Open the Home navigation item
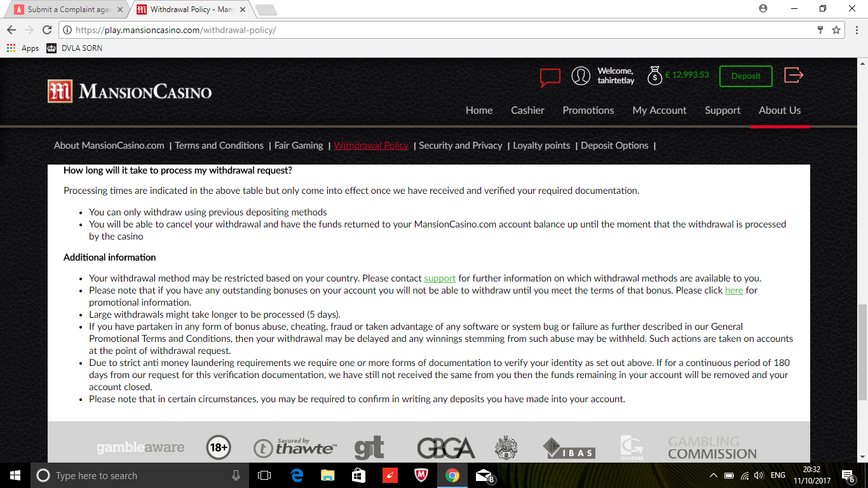 click(479, 110)
